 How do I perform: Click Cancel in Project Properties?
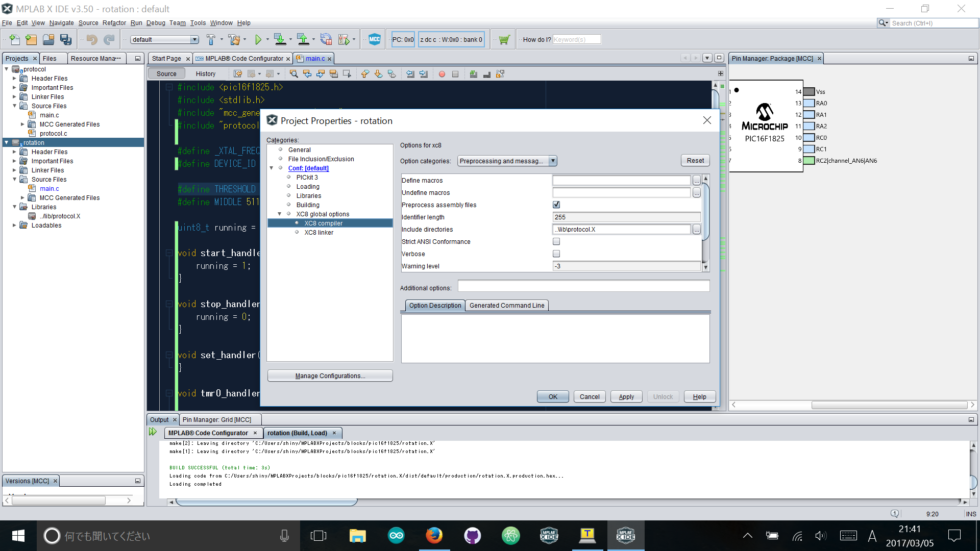[x=590, y=396]
